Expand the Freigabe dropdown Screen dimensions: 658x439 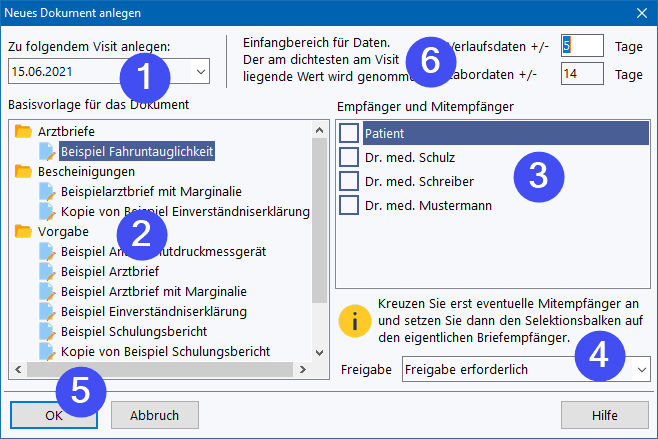coord(640,369)
